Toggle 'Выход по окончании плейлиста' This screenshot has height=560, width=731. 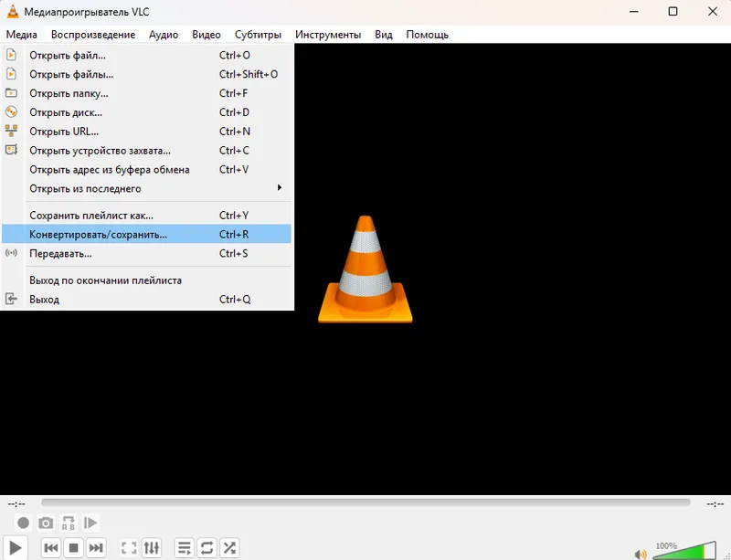147,280
